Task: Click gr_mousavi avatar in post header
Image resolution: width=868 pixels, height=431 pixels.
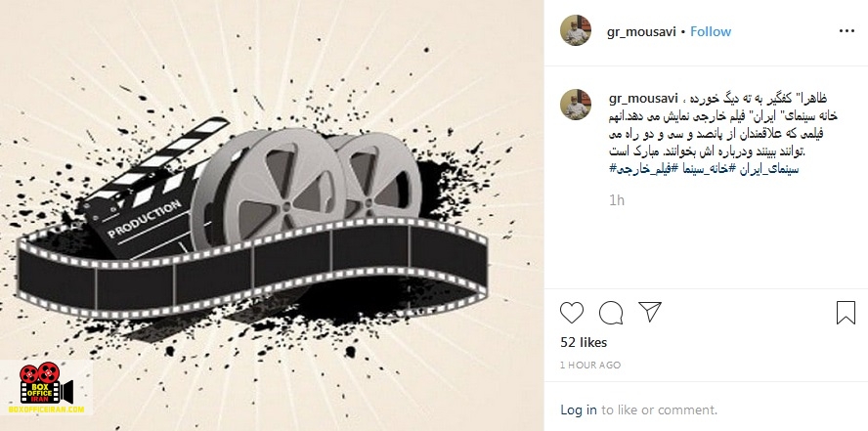Action: tap(576, 30)
